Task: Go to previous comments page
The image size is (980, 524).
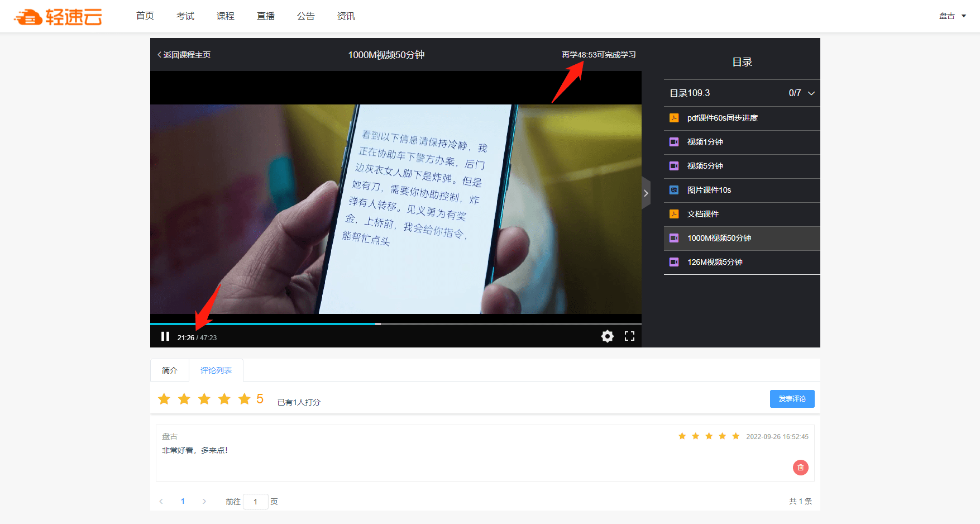Action: (x=161, y=502)
